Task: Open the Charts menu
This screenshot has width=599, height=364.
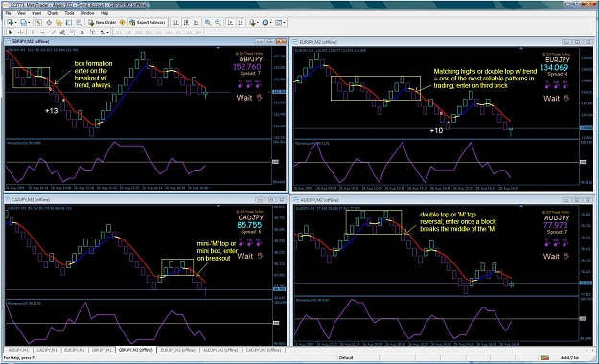Action: pyautogui.click(x=53, y=13)
